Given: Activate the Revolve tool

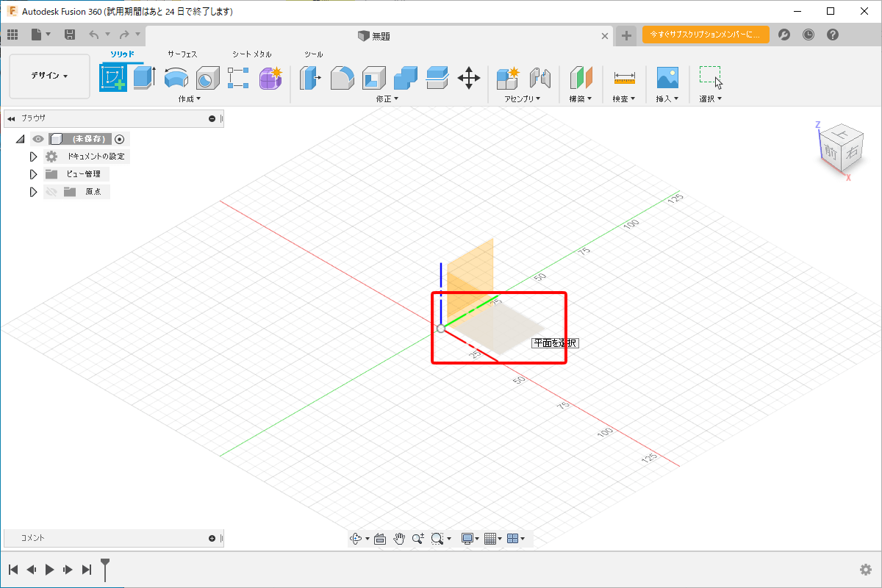Looking at the screenshot, I should [x=176, y=78].
